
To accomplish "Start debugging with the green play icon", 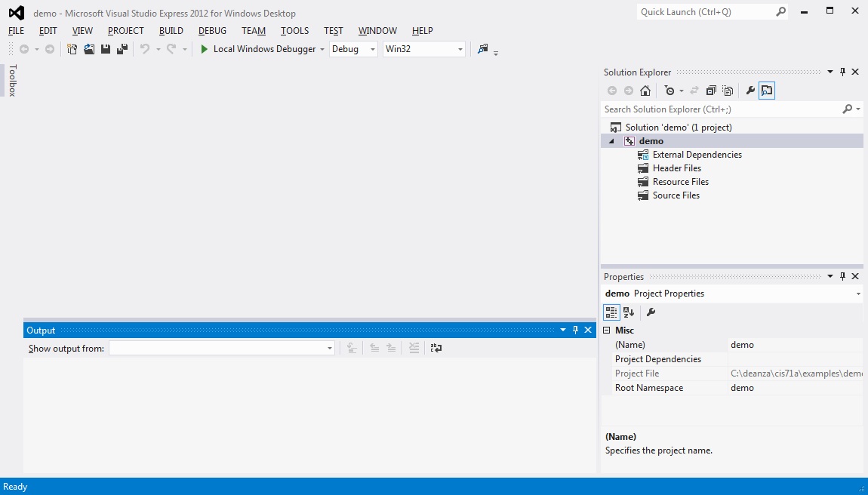I will (204, 49).
